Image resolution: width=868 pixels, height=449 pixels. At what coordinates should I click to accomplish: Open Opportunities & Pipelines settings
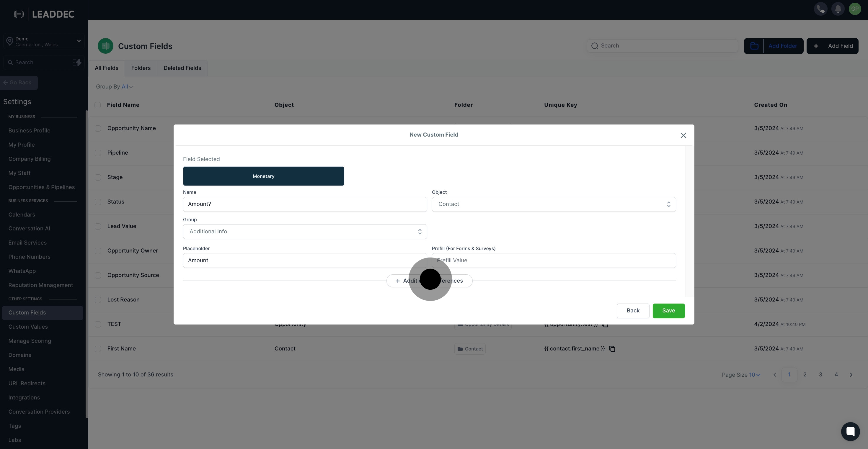41,187
